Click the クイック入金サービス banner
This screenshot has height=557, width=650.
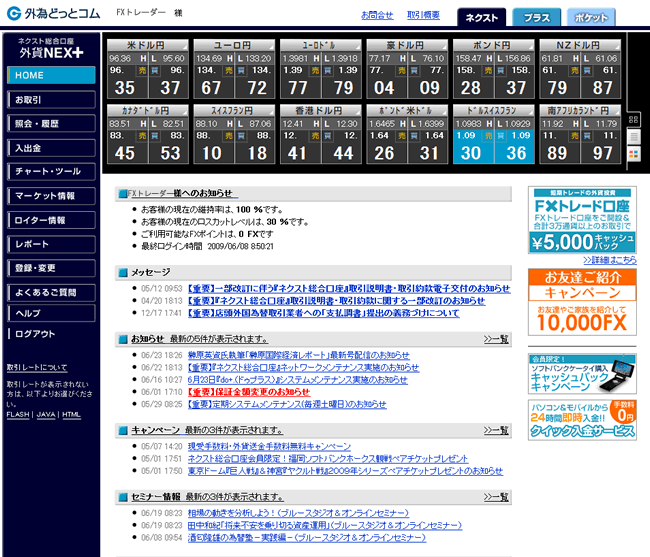tap(582, 420)
